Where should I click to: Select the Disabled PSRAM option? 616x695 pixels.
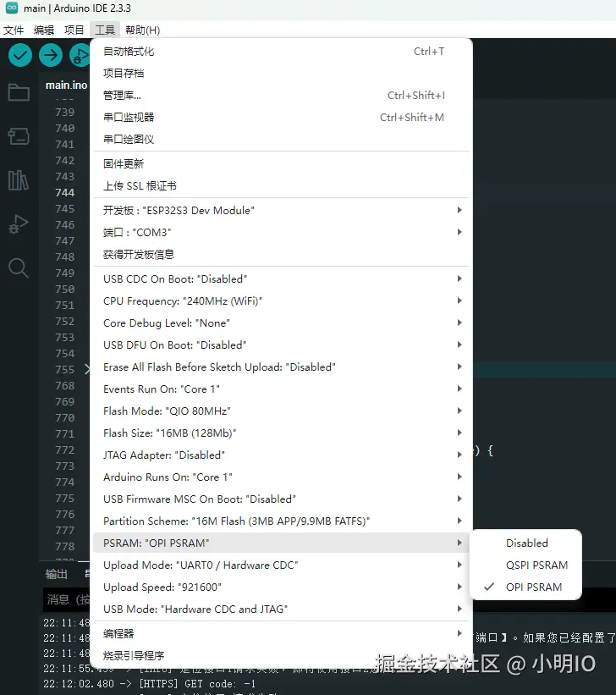[526, 543]
